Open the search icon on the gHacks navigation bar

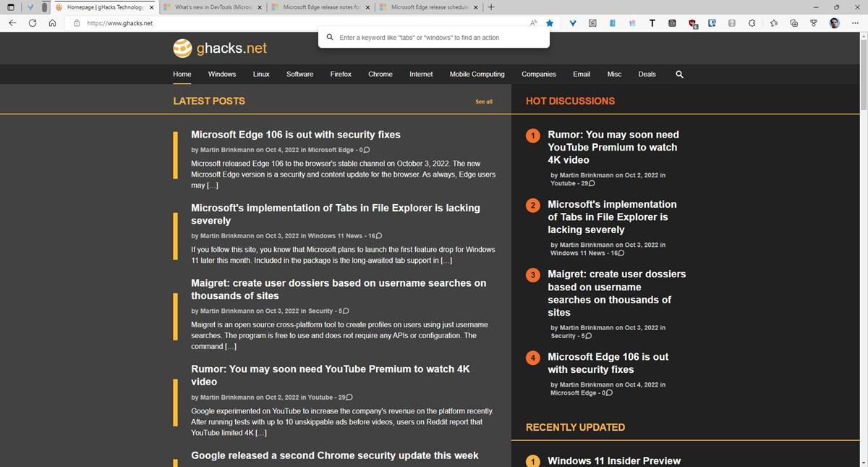(x=678, y=74)
